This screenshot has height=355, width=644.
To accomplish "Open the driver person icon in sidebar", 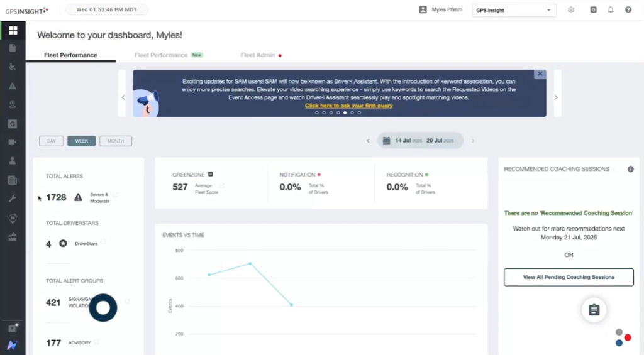I will click(x=13, y=161).
